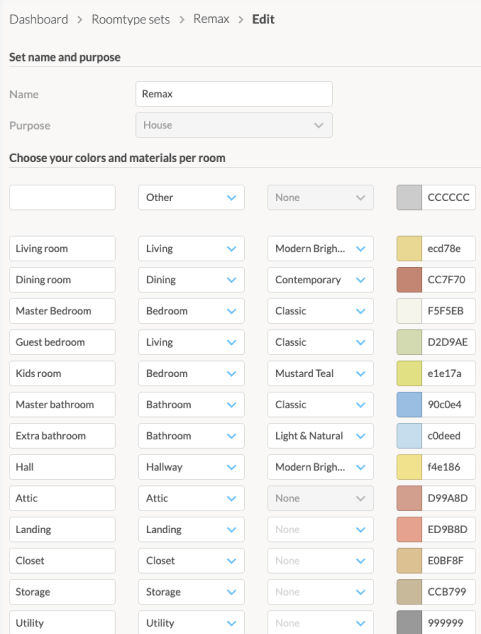Open the Attic type dropdown

(191, 498)
